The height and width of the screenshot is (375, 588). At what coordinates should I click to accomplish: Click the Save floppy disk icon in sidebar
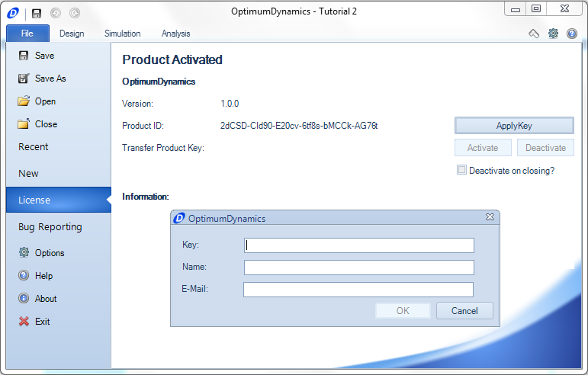point(24,56)
